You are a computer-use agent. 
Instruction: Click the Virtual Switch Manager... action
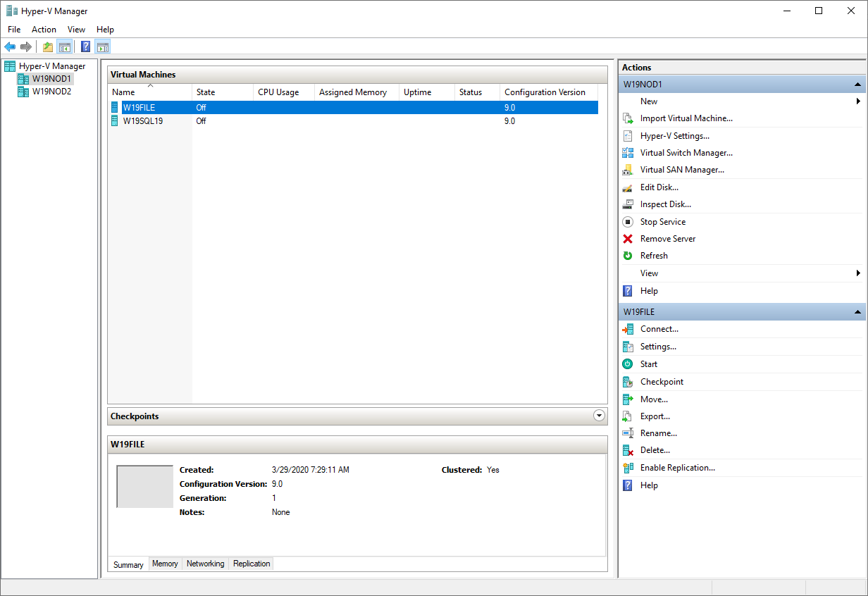[x=686, y=153]
